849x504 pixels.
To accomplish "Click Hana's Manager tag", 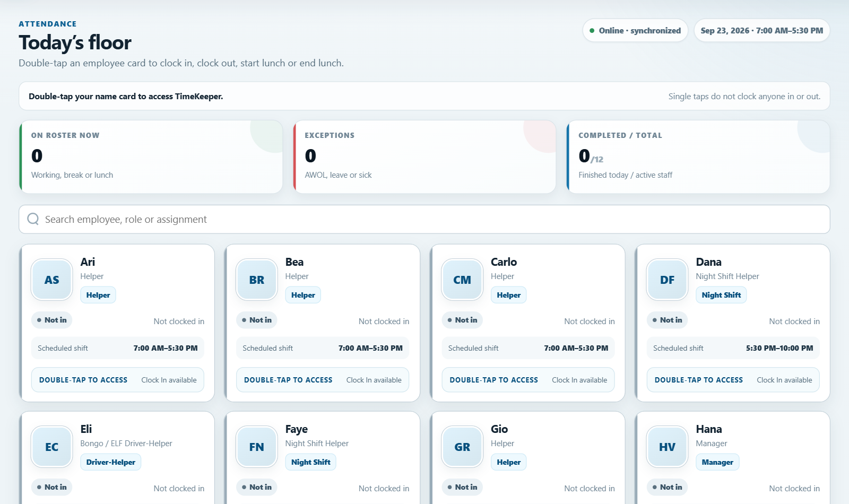I will [717, 462].
